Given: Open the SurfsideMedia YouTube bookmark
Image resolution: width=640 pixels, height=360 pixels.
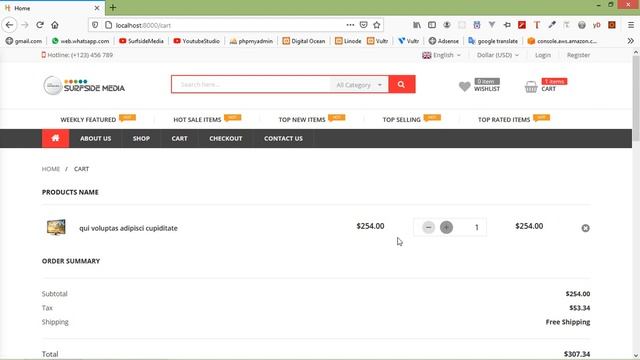Looking at the screenshot, I should pos(141,41).
